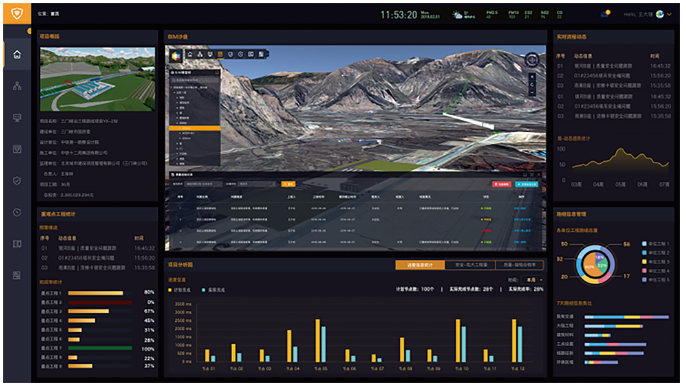Click the clock icon in the BIM viewer toolbar

click(241, 54)
